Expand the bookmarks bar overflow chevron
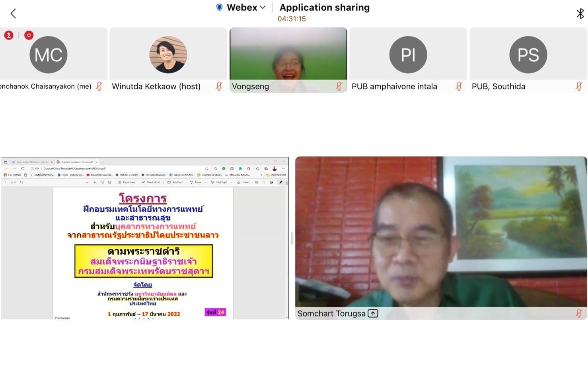The height and width of the screenshot is (378, 588). 261,175
